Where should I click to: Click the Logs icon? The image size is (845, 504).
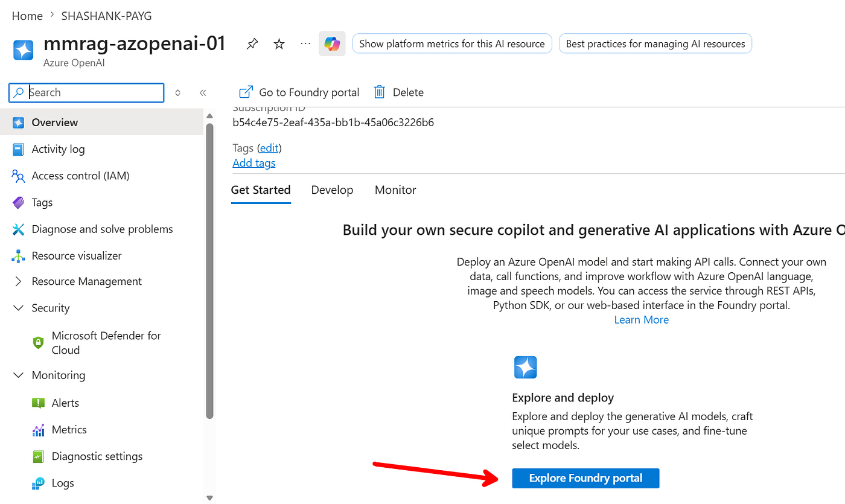point(38,483)
